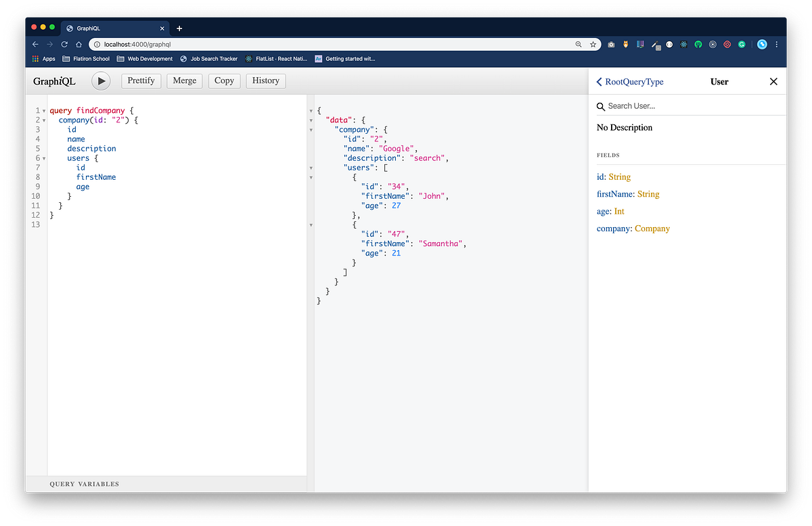
Task: Execute the query with the play button
Action: click(101, 81)
